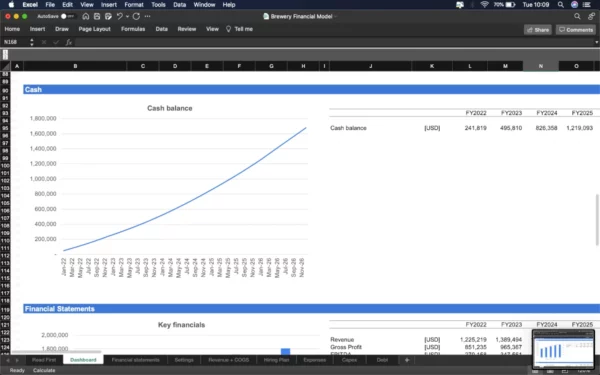Open the Draw ribbon tab
Screen dimensions: 600x375
tap(62, 29)
